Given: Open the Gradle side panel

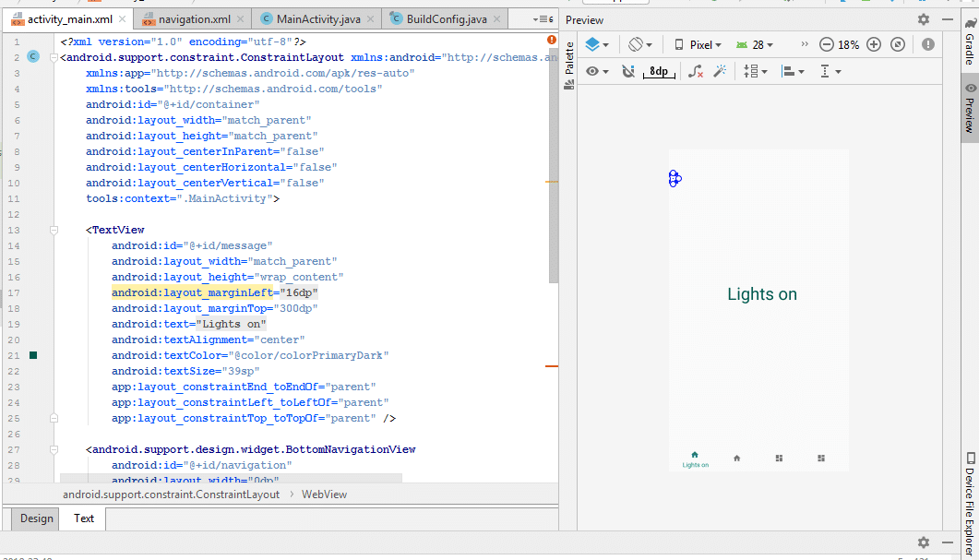Looking at the screenshot, I should point(970,42).
